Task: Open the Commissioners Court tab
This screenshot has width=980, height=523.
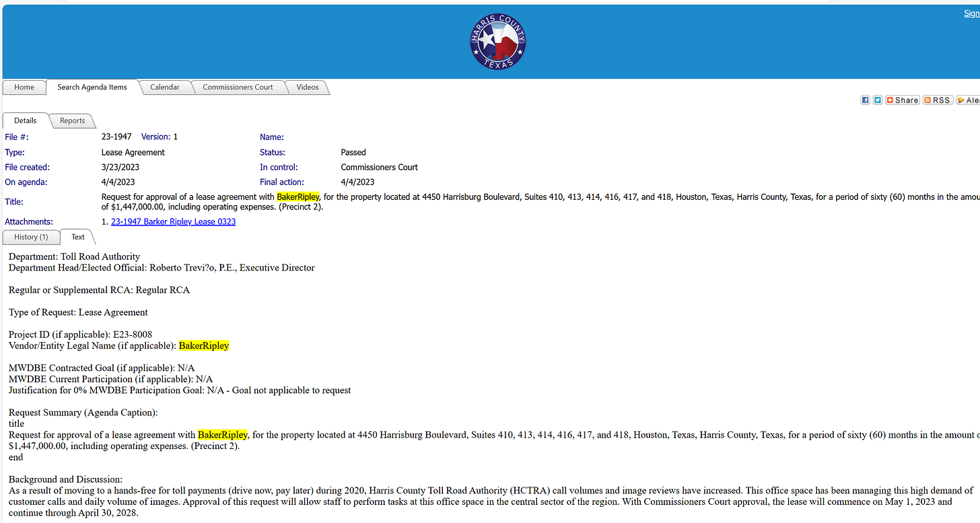Action: click(238, 87)
